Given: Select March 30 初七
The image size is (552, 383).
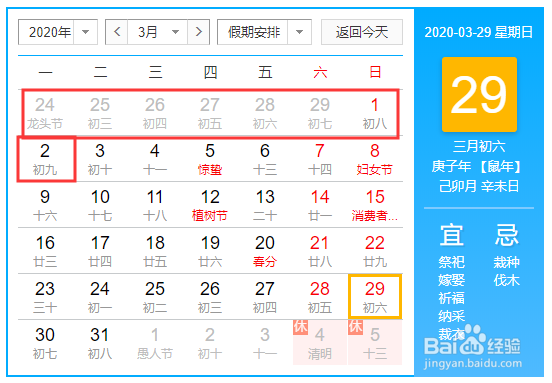Looking at the screenshot, I should 45,343.
